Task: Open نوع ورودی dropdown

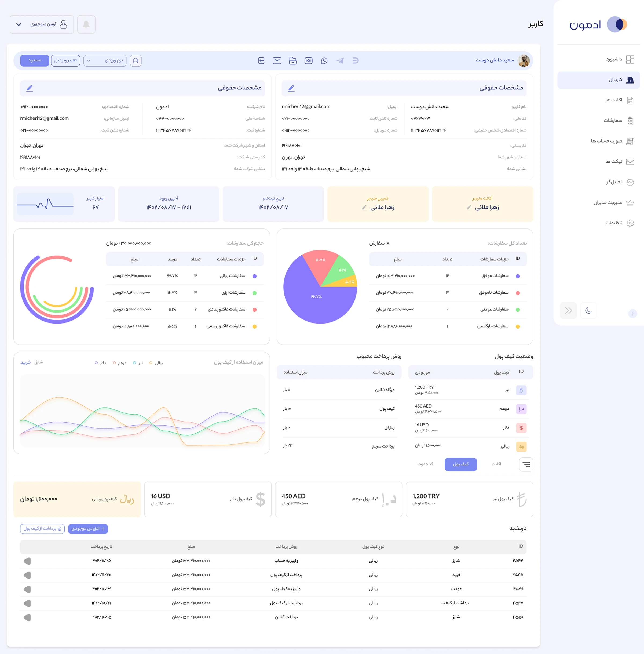Action: point(105,61)
